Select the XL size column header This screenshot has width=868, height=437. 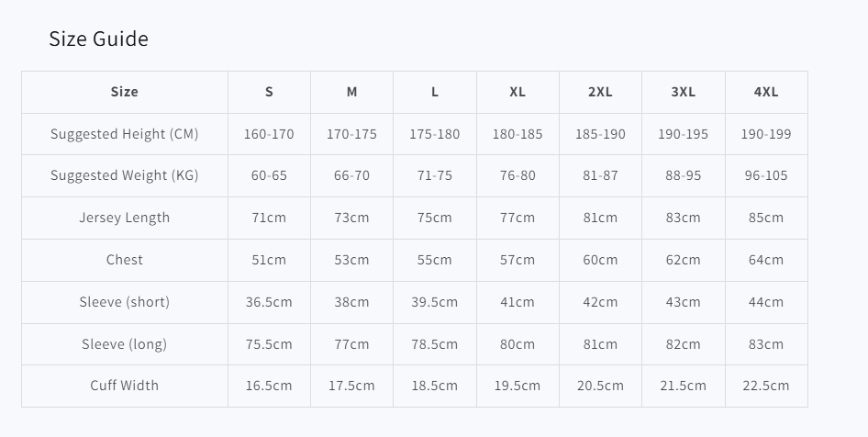point(517,92)
